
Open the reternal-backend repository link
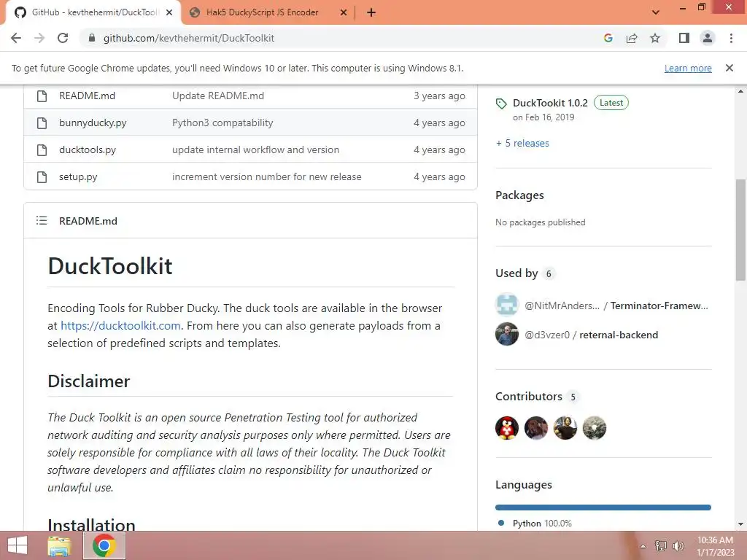tap(619, 335)
